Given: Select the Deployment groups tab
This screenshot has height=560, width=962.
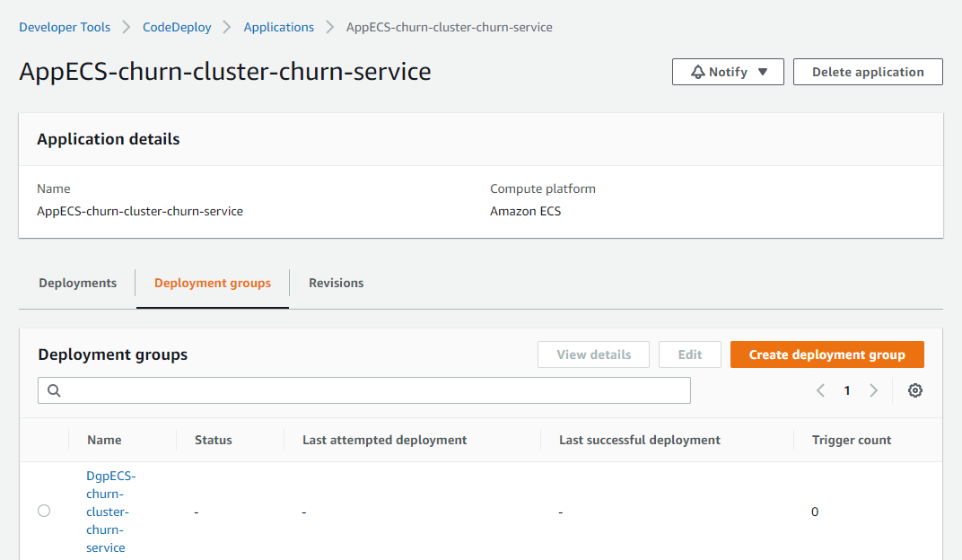Looking at the screenshot, I should (x=213, y=283).
